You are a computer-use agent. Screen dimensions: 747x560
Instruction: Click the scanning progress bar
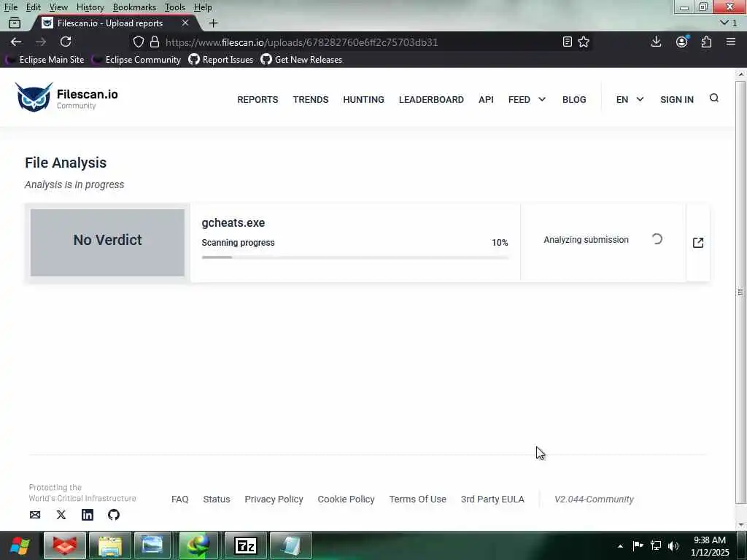click(x=355, y=257)
